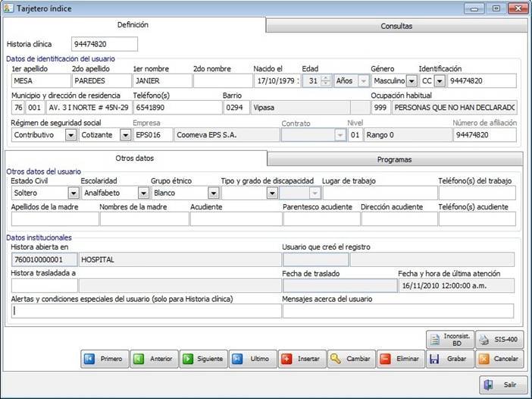Click the Teléfono(s) del trabajo field

click(x=477, y=193)
